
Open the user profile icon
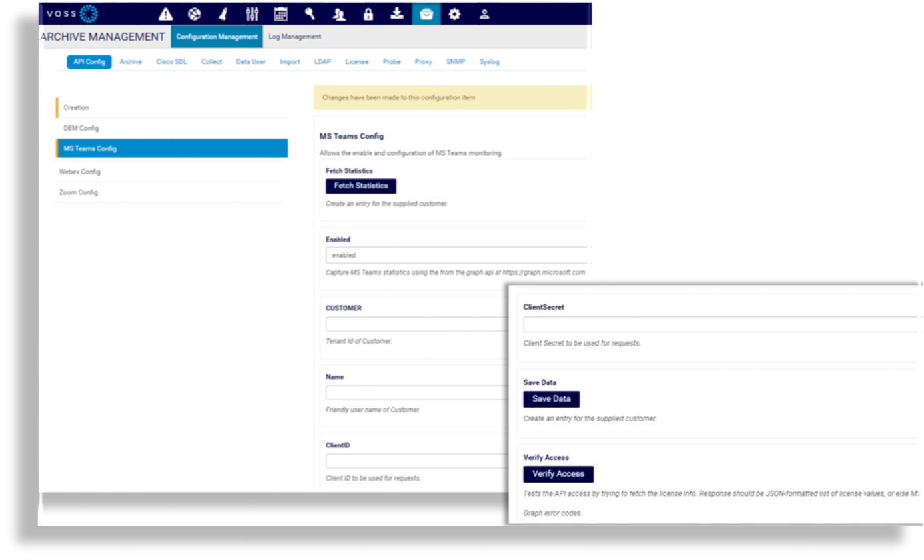pos(485,14)
